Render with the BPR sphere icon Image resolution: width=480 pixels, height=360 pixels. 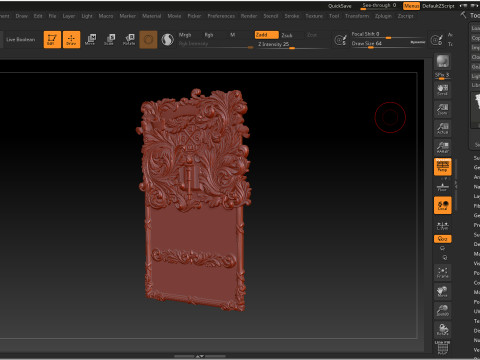[x=443, y=61]
